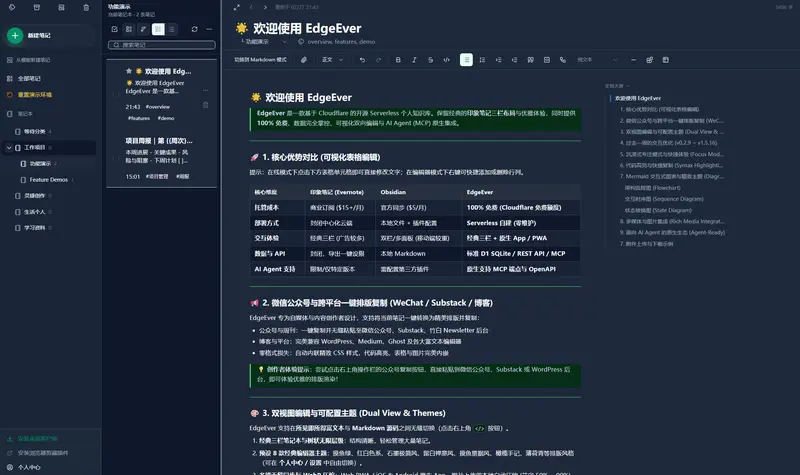This screenshot has width=800, height=475.
Task: Tick the checkbox beside the 项目周报 note card
Action: click(116, 158)
